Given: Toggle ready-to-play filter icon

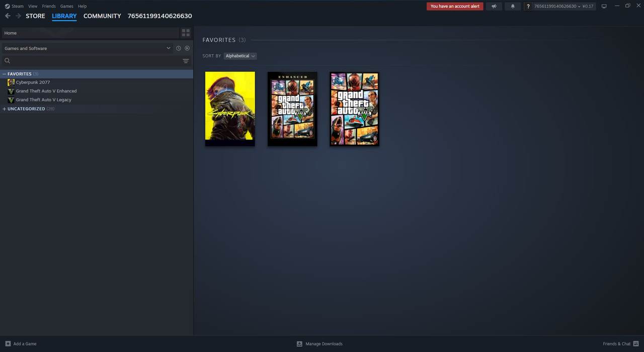Looking at the screenshot, I should coord(187,48).
